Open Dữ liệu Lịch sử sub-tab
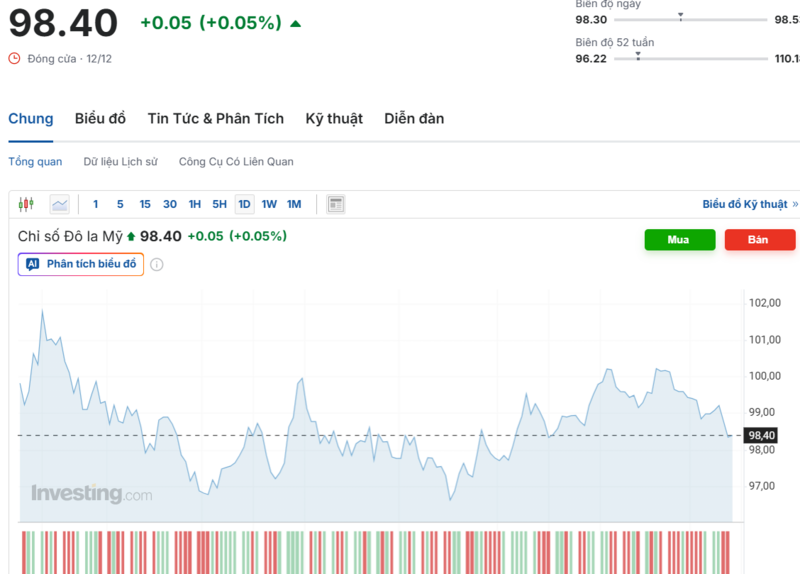 (x=120, y=161)
